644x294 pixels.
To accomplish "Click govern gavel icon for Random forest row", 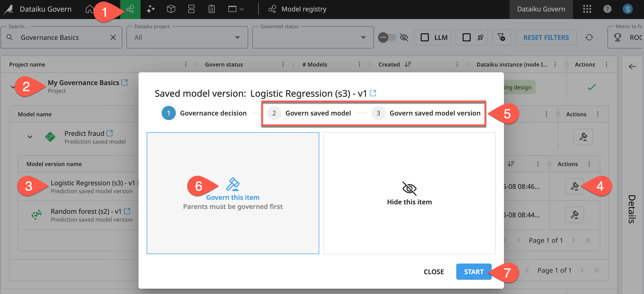I will [574, 215].
